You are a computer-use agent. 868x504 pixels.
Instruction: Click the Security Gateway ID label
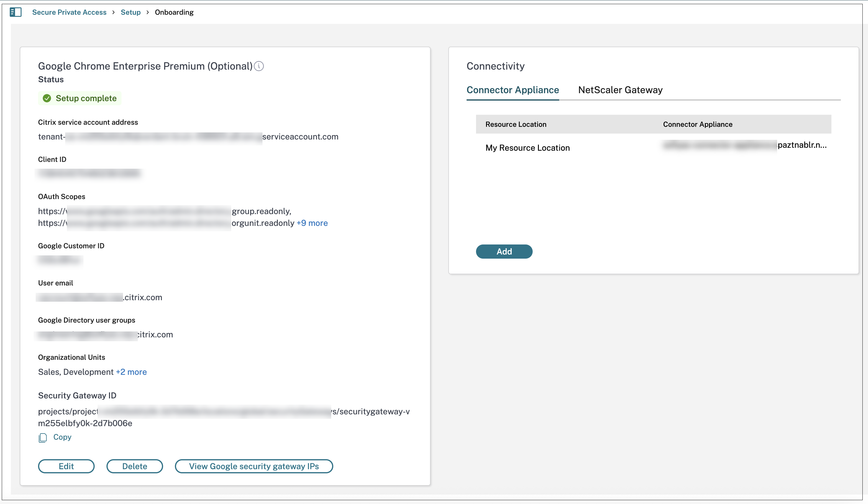click(77, 395)
